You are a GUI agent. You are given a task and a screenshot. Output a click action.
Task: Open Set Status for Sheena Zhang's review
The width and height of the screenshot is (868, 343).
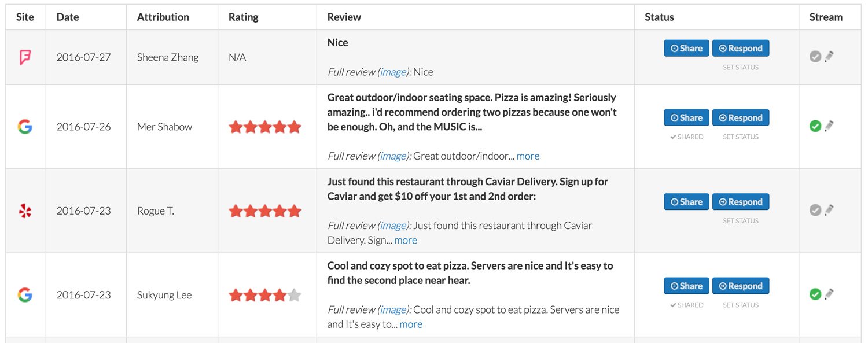tap(740, 68)
